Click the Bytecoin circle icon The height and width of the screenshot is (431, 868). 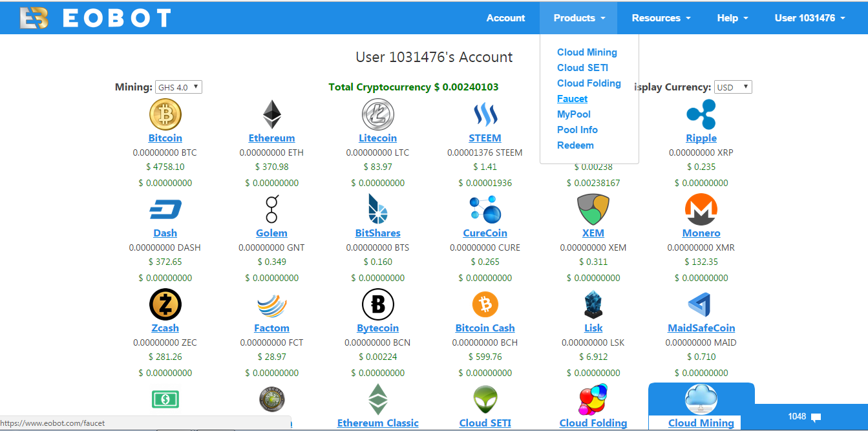click(378, 304)
